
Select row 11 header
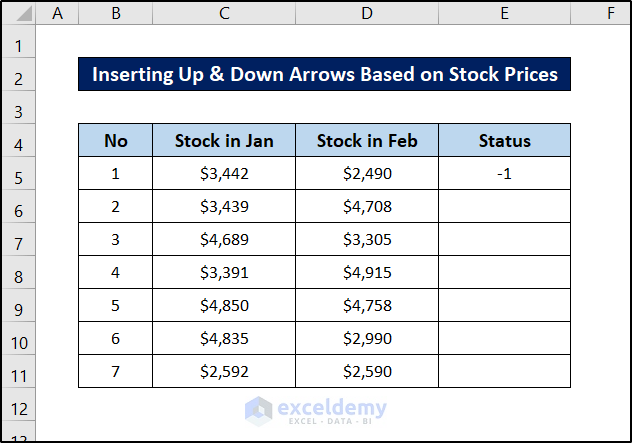[x=19, y=372]
